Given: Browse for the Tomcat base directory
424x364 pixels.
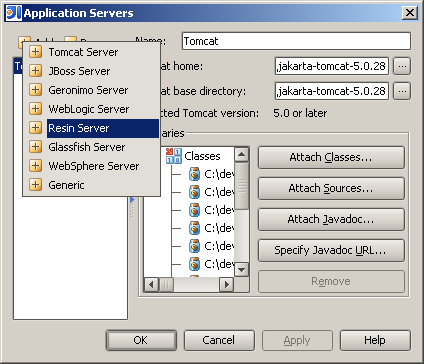Looking at the screenshot, I should 402,91.
